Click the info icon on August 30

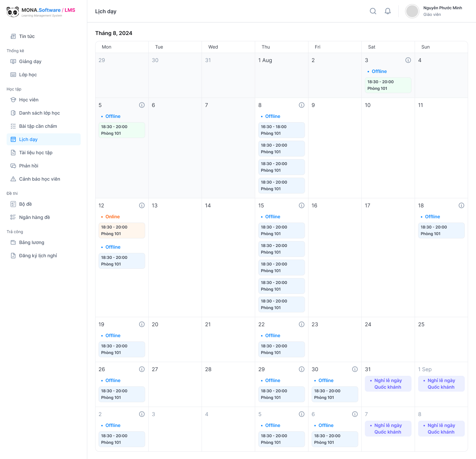(355, 369)
